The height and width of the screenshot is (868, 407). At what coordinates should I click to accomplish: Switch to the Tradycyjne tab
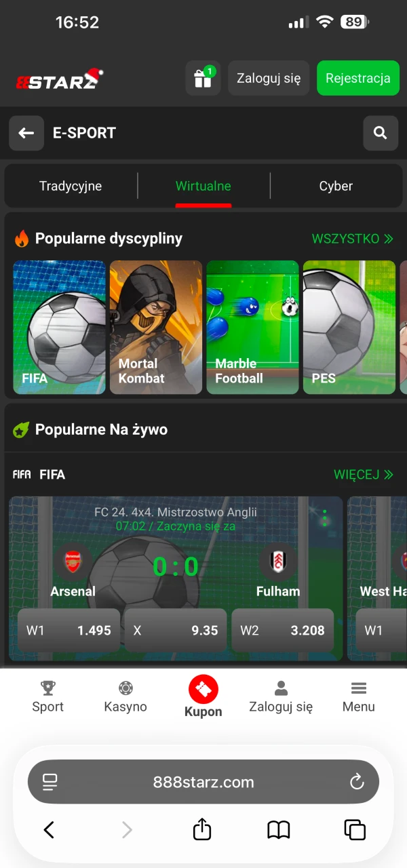[71, 186]
